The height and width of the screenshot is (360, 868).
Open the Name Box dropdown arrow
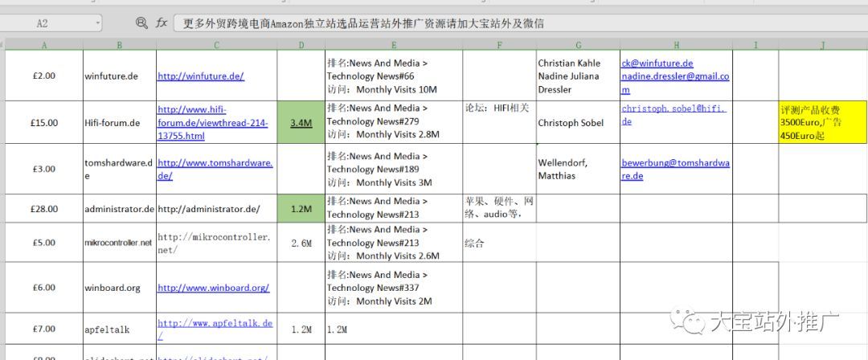(98, 23)
